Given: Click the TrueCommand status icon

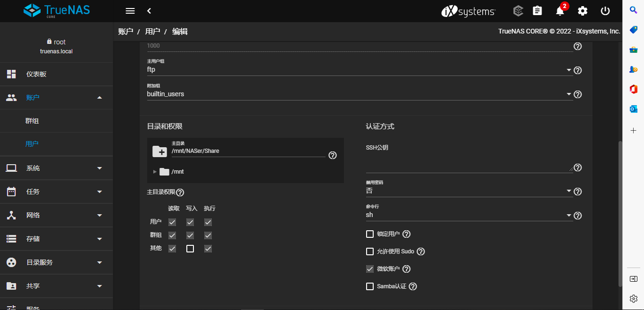Looking at the screenshot, I should pyautogui.click(x=518, y=11).
